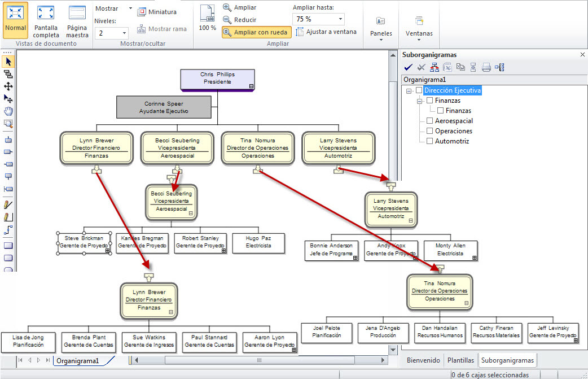The image size is (588, 379).
Task: Click the blue check-all icon in Suborganigramas
Action: click(408, 68)
